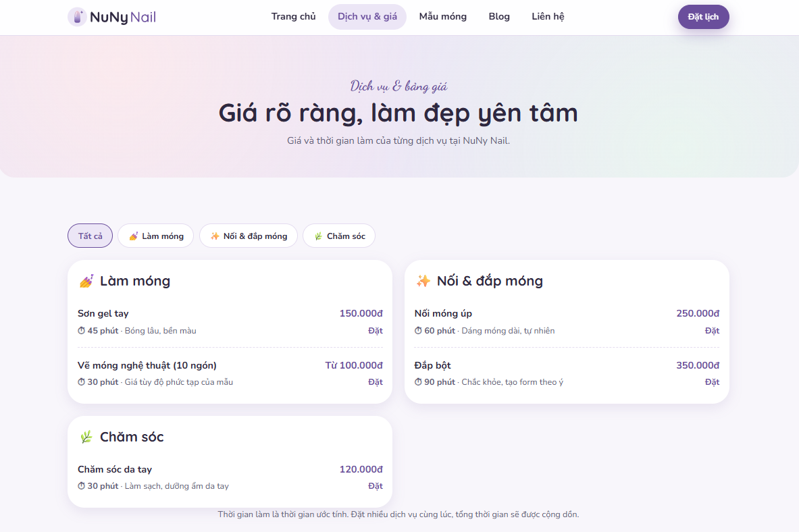Image resolution: width=799 pixels, height=532 pixels.
Task: Click the Đặt lịch booking button
Action: [703, 17]
